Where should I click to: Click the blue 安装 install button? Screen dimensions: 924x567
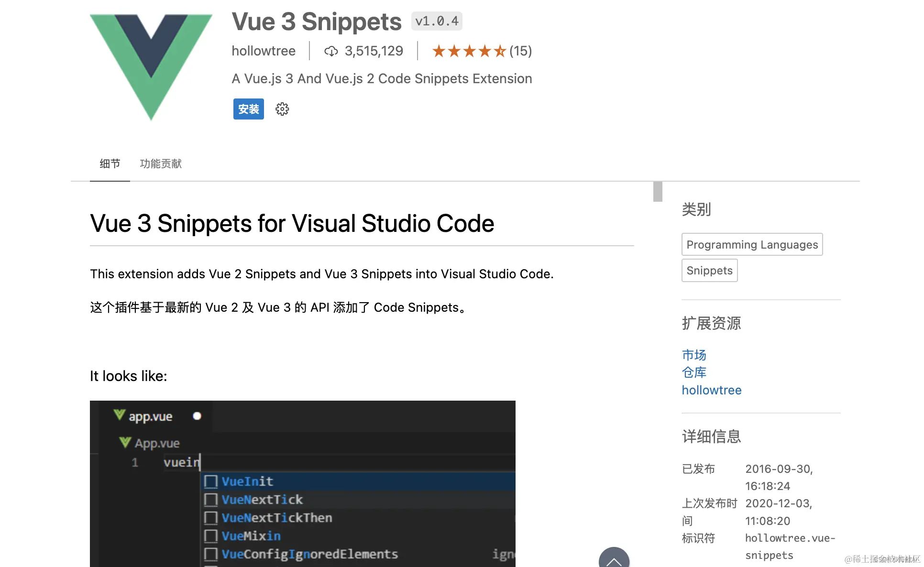249,109
